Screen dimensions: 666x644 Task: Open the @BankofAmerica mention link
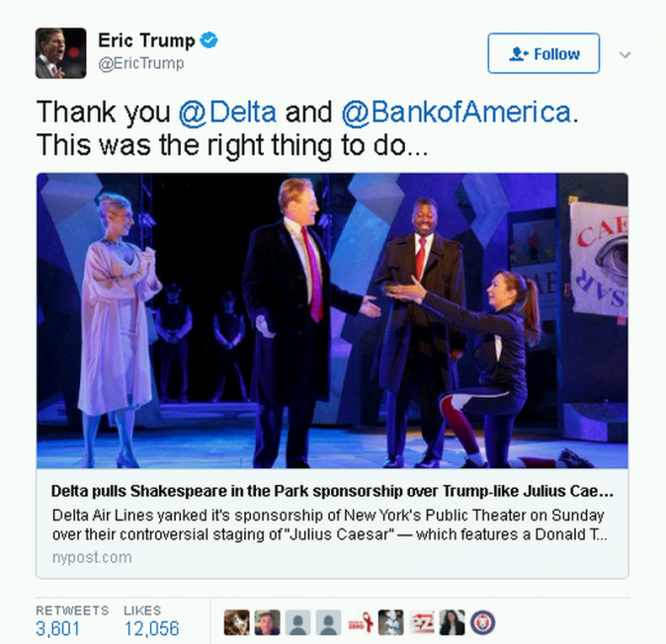[457, 113]
